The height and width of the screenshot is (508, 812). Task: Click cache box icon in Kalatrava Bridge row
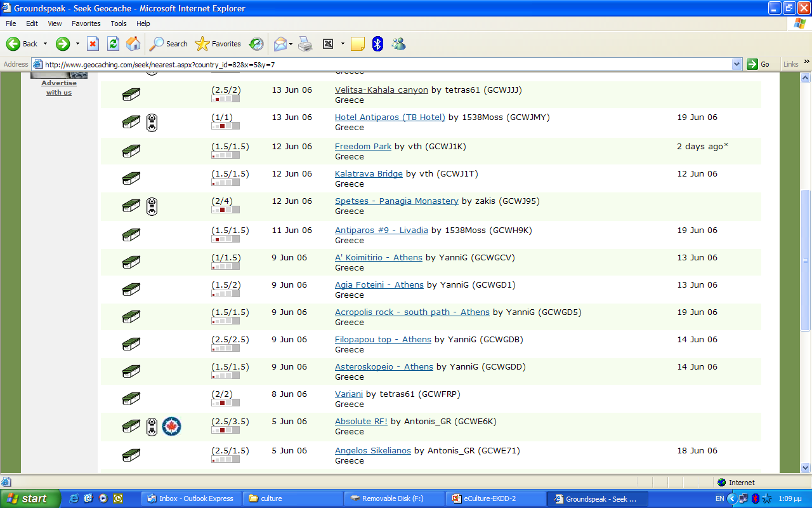coord(131,178)
